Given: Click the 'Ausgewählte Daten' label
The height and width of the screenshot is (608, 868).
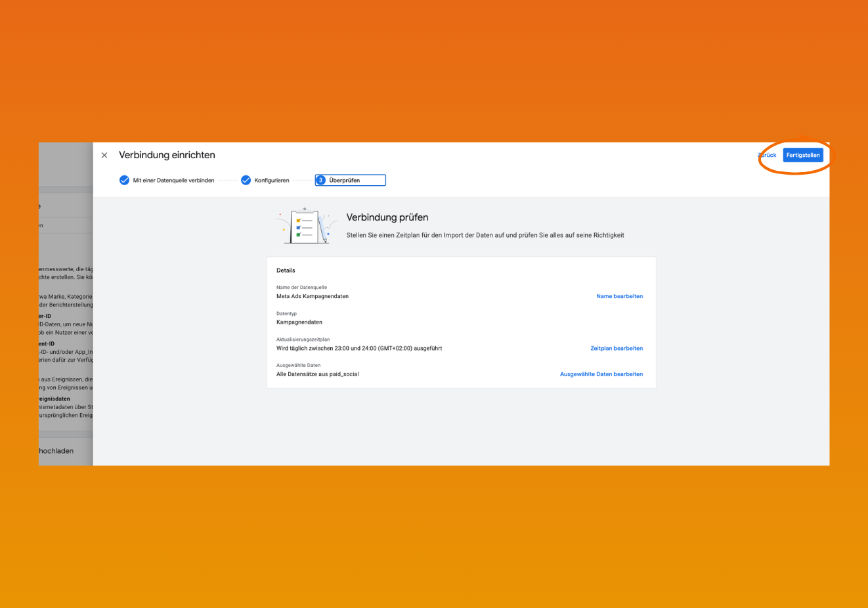Looking at the screenshot, I should pyautogui.click(x=298, y=365).
